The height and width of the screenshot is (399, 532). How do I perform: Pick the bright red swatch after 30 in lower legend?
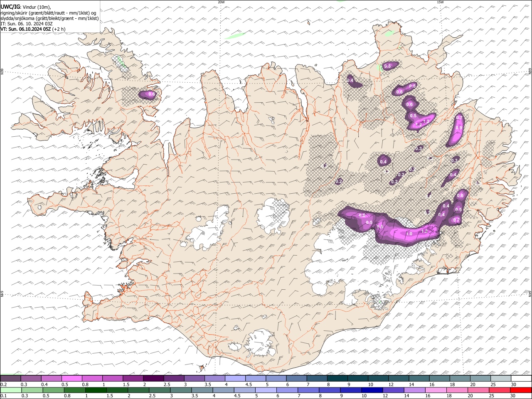click(521, 390)
